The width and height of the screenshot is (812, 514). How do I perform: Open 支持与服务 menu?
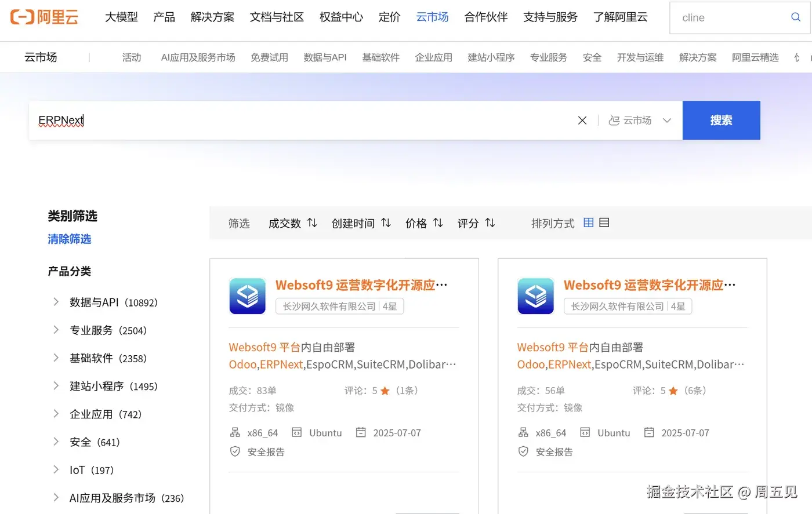[x=550, y=17]
